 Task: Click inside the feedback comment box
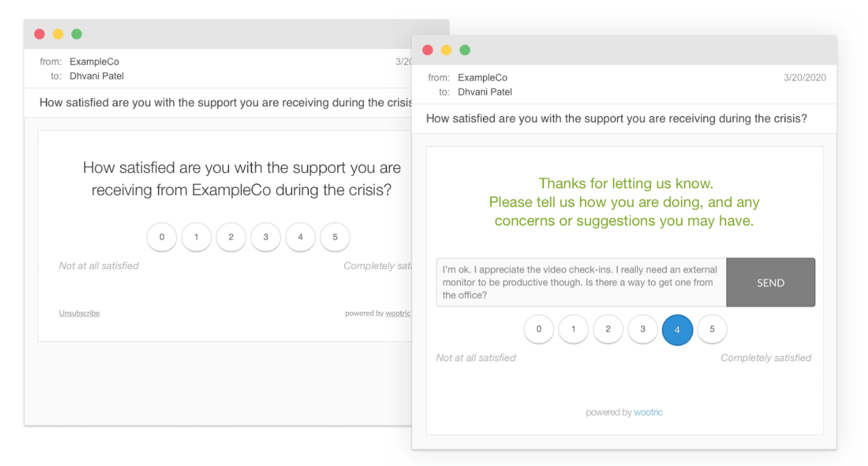[580, 282]
